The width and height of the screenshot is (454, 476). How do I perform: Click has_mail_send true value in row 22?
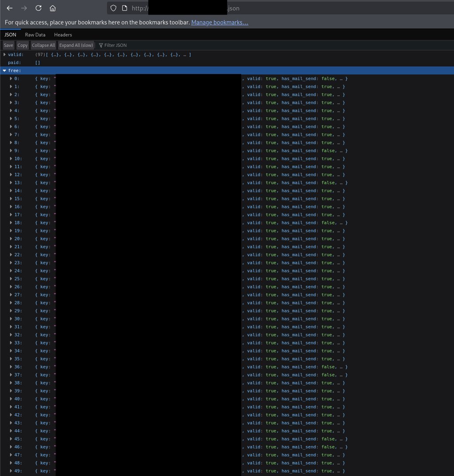pos(327,255)
